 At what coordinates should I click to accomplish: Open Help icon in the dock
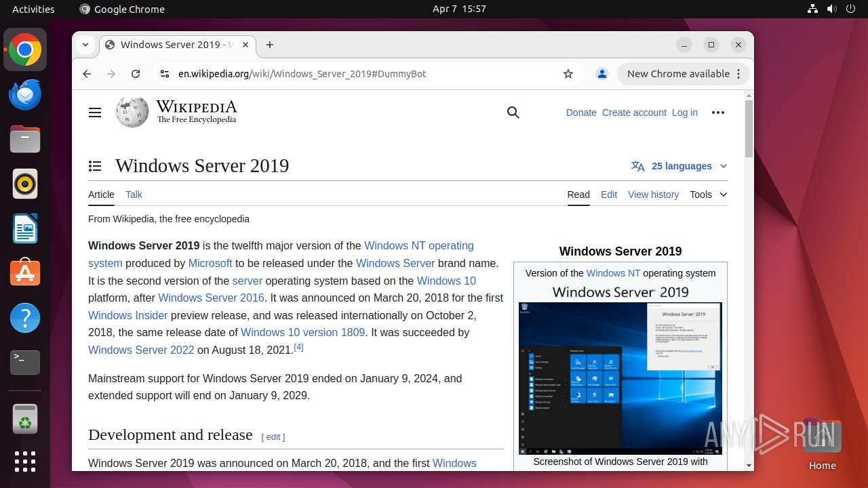point(25,318)
